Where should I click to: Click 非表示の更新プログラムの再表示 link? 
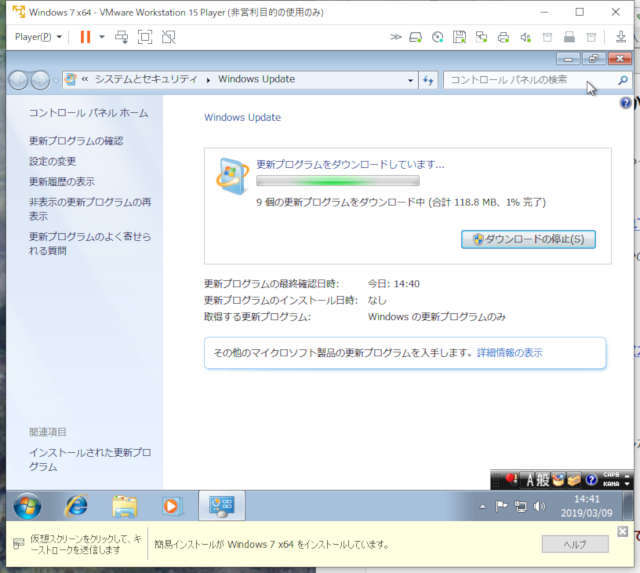(x=90, y=209)
